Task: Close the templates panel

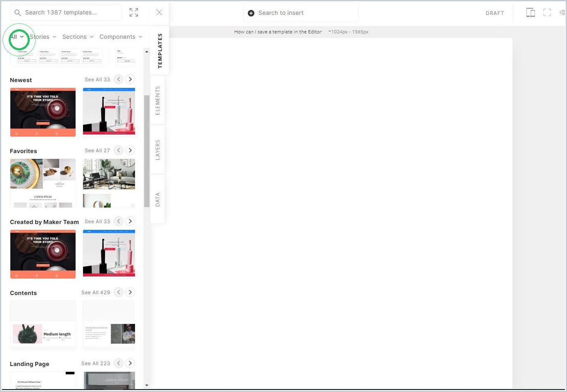Action: [159, 12]
